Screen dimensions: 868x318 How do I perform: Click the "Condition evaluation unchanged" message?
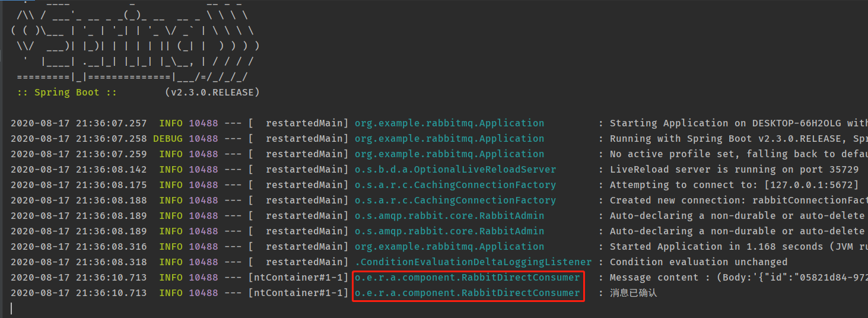[699, 262]
